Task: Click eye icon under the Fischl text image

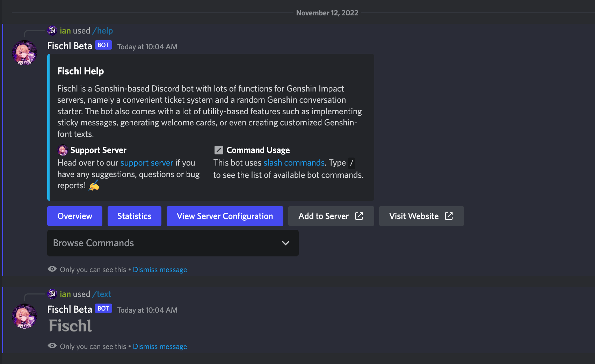Action: point(52,346)
